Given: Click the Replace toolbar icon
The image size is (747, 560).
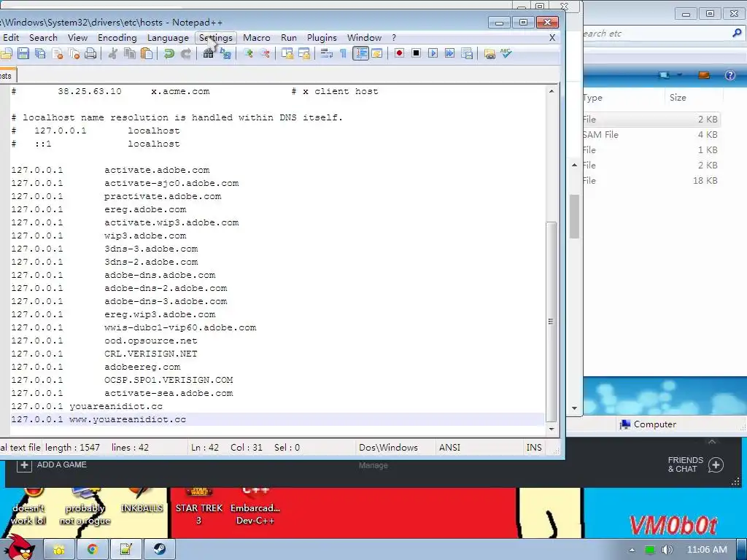Looking at the screenshot, I should click(225, 53).
